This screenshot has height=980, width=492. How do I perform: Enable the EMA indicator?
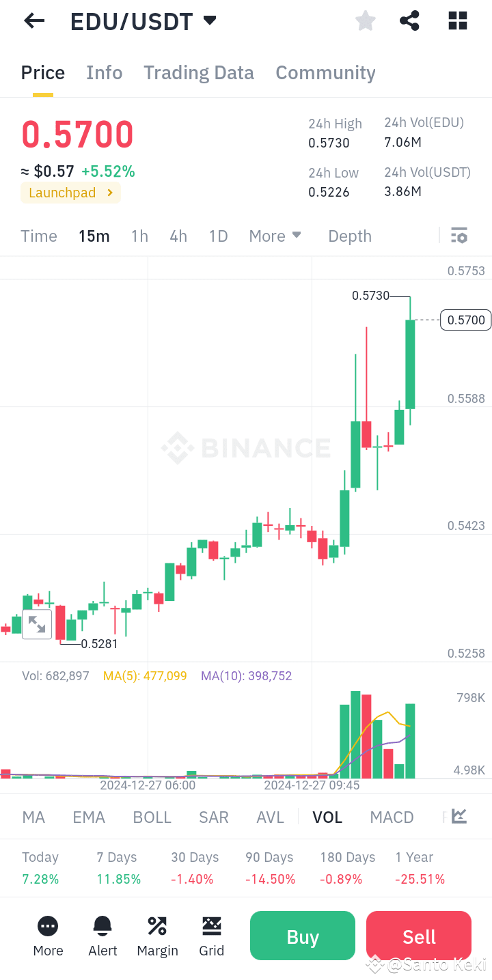click(89, 817)
